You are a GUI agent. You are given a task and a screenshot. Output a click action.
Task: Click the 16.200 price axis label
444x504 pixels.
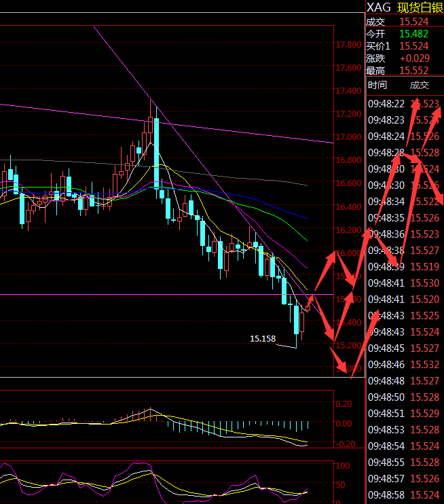[348, 230]
